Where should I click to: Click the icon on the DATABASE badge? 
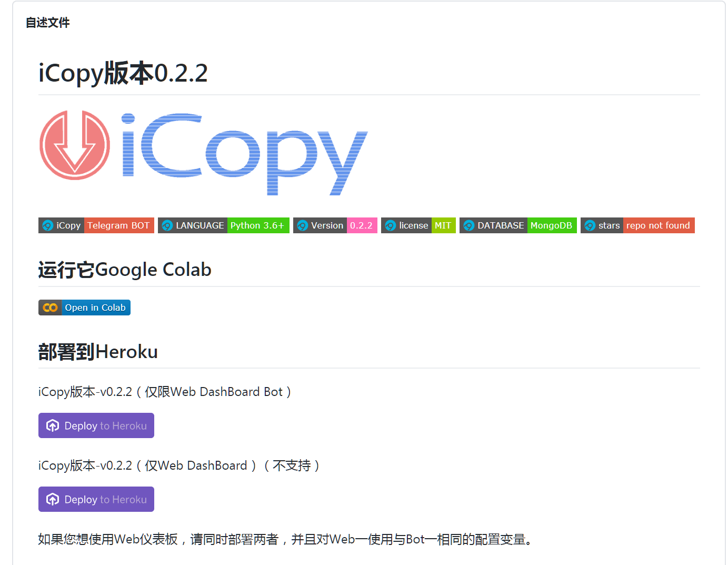469,226
